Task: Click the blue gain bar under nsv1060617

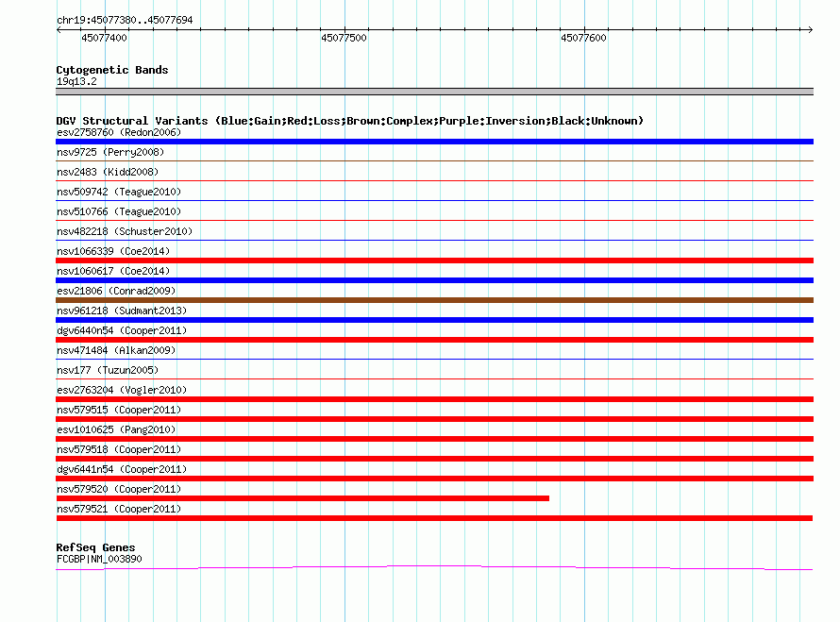Action: pyautogui.click(x=434, y=280)
